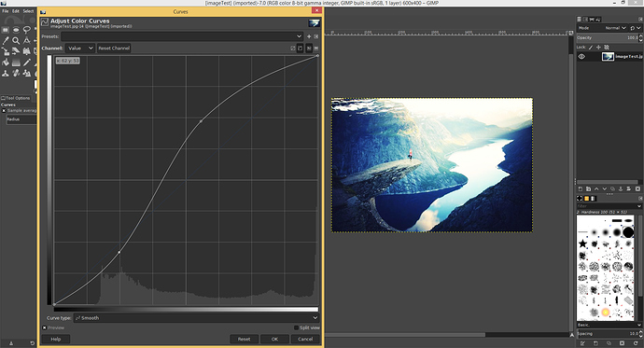Select the Measure compass tool

27,40
